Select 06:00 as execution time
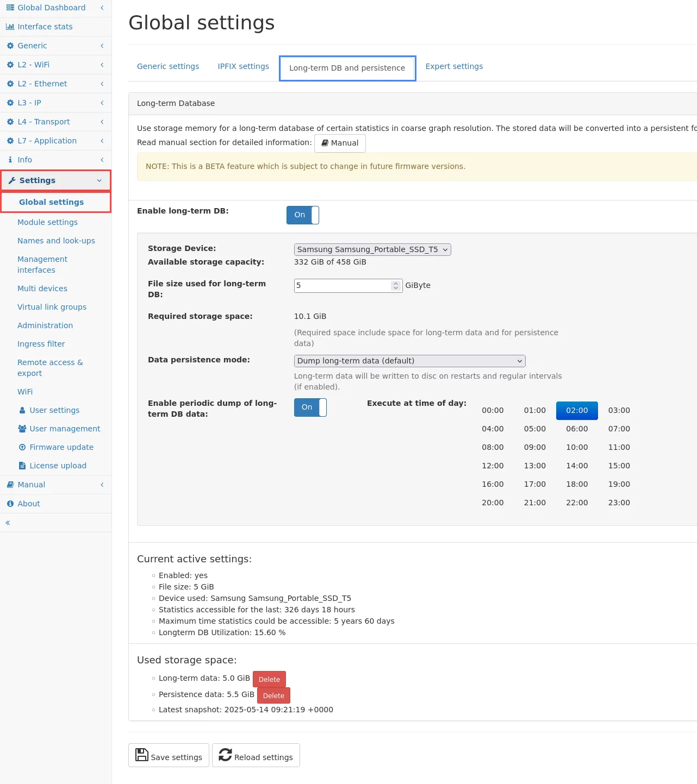 click(577, 429)
